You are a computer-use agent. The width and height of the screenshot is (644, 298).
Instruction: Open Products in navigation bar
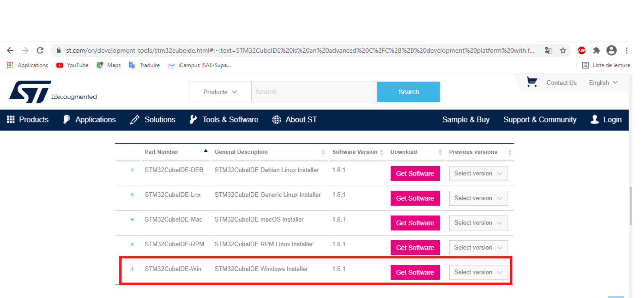coord(28,119)
